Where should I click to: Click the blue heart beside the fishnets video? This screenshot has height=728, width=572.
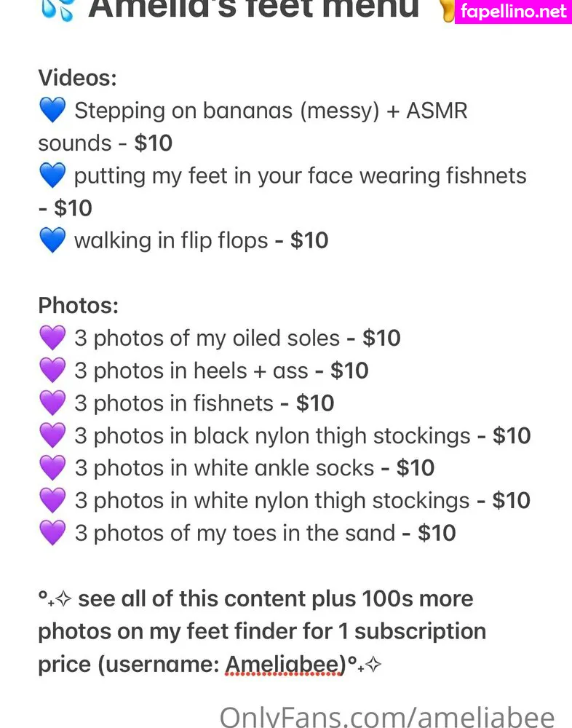pyautogui.click(x=52, y=176)
